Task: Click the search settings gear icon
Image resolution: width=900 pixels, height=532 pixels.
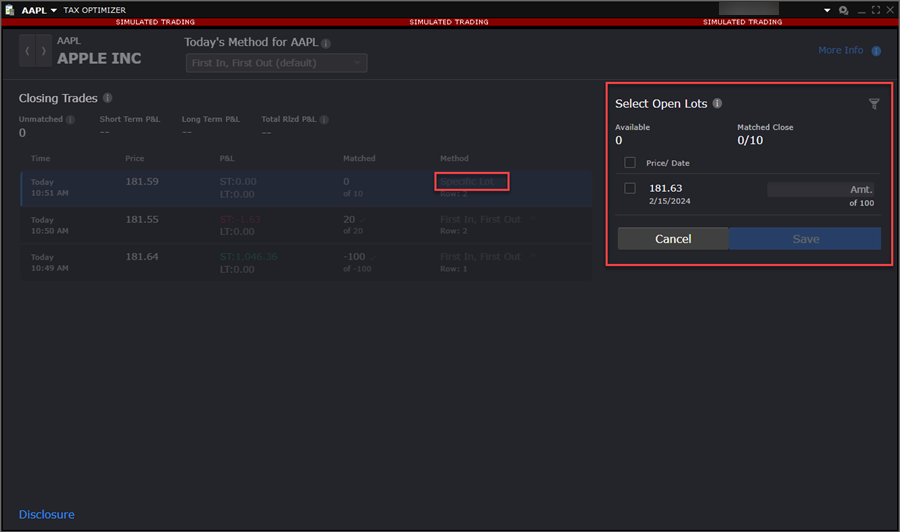Action: pos(844,10)
